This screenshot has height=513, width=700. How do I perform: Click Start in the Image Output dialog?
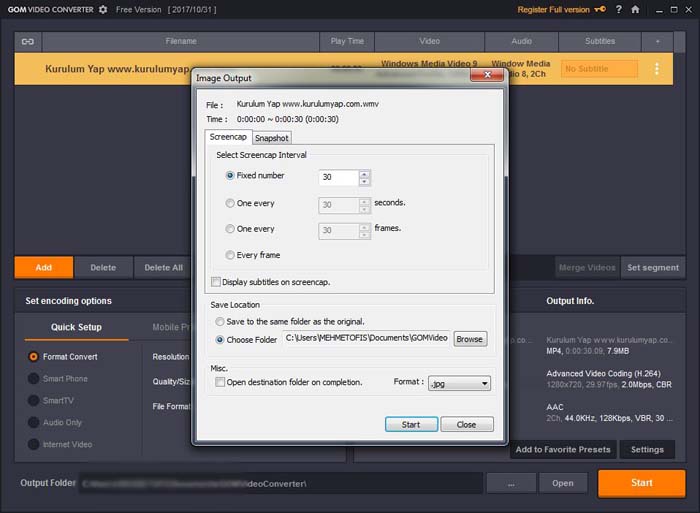411,424
